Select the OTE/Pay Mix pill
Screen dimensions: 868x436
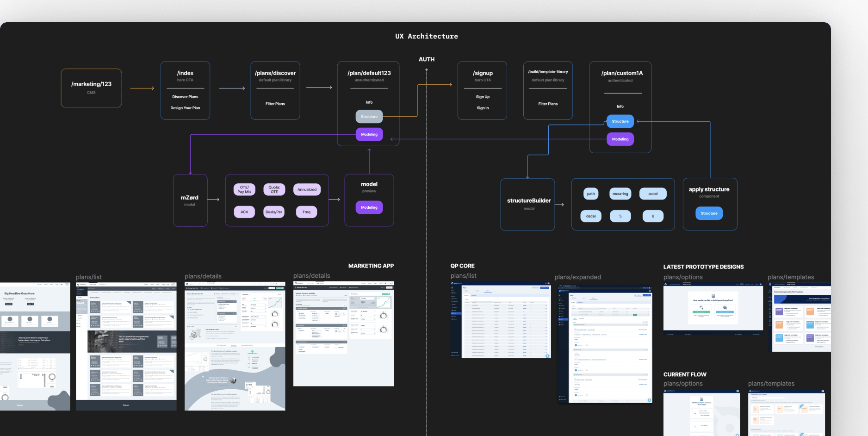click(x=244, y=190)
